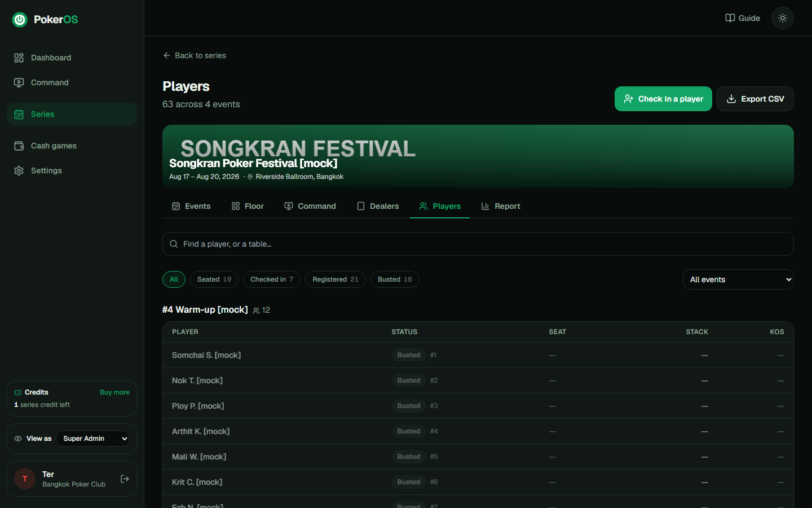This screenshot has height=508, width=812.
Task: Click the 1 series credit left text
Action: click(42, 405)
